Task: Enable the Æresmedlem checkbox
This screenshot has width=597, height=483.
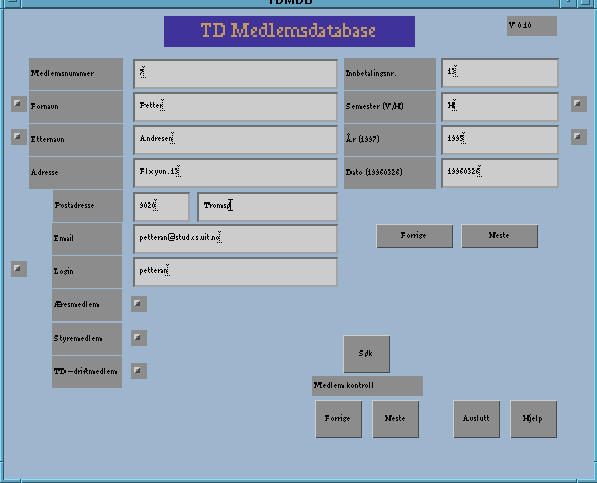Action: click(x=139, y=304)
